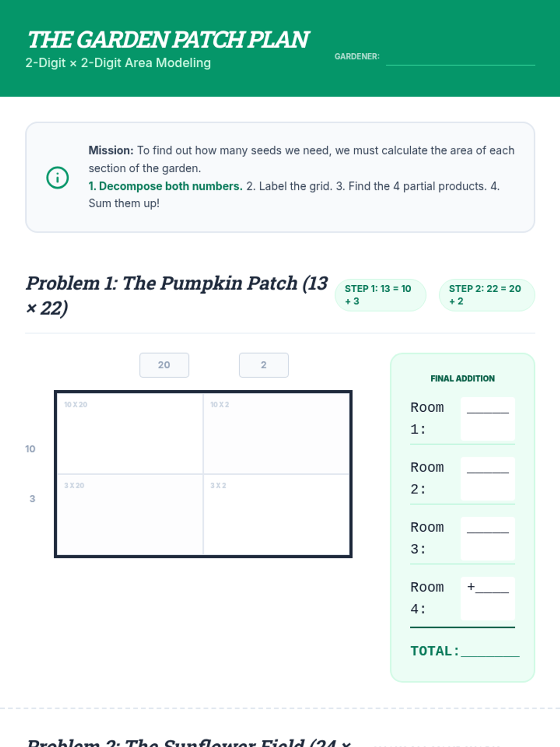Select the STEP 1: 13 = 10 + 3 badge
This screenshot has width=560, height=747.
click(380, 295)
